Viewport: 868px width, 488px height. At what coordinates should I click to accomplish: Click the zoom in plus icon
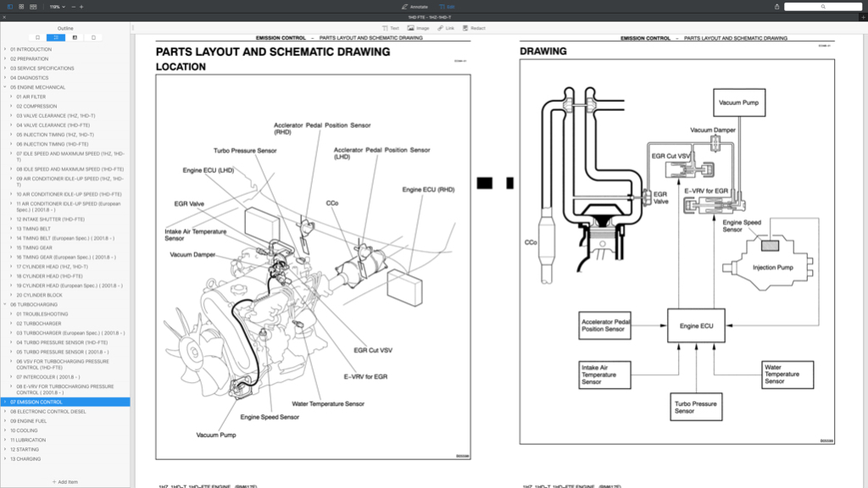(81, 7)
